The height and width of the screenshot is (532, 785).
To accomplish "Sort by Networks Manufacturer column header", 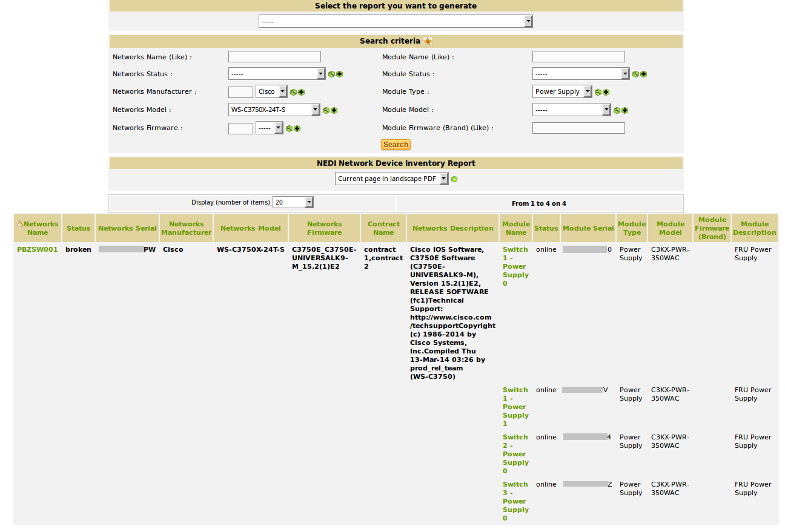I will coord(187,228).
